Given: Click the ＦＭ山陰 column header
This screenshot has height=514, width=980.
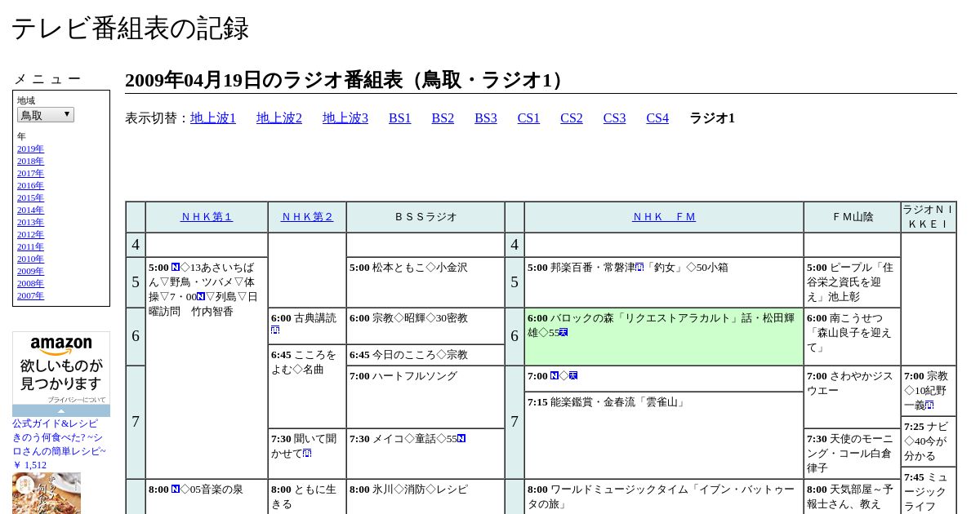Looking at the screenshot, I should pos(852,217).
